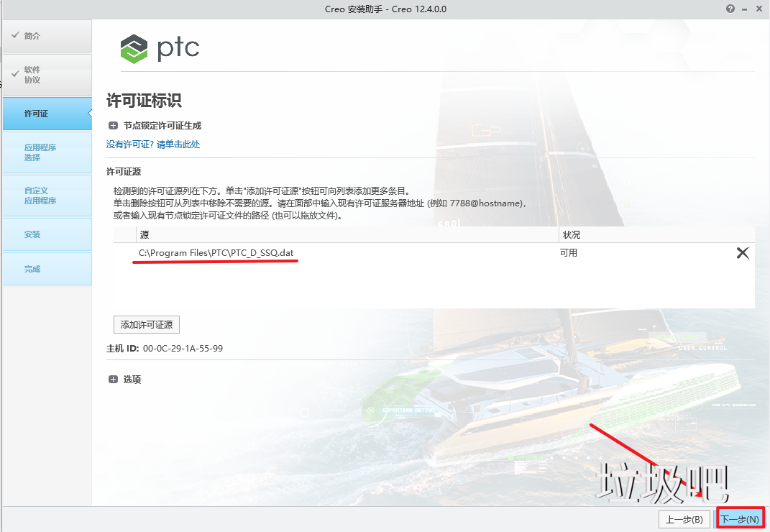Open the 完成 step in sidebar
770x532 pixels.
[x=47, y=269]
